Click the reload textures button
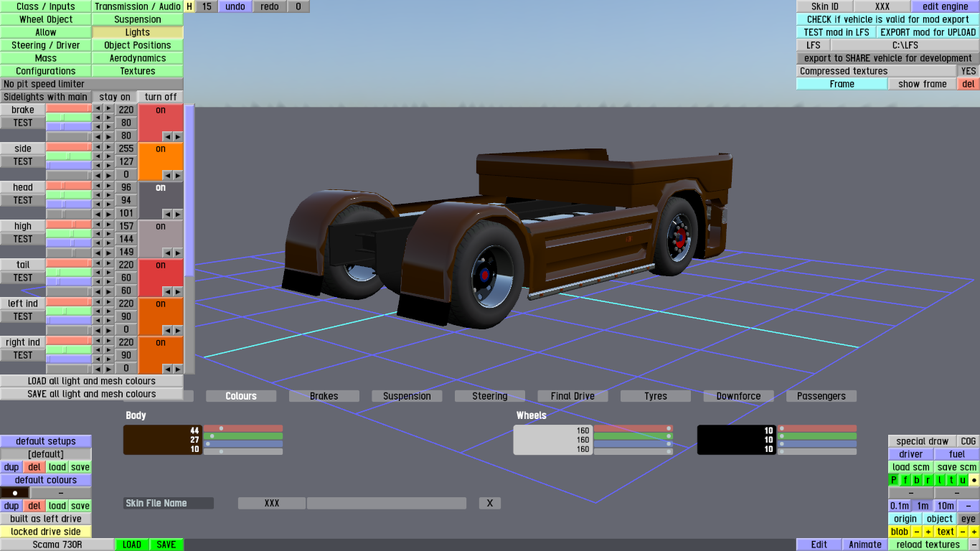The image size is (980, 551). point(928,545)
